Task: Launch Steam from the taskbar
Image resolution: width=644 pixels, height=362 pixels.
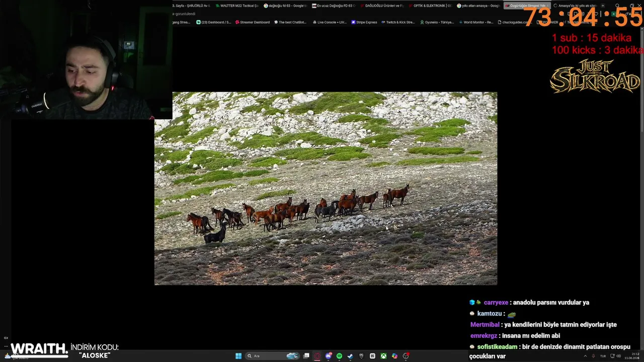Action: [x=350, y=356]
